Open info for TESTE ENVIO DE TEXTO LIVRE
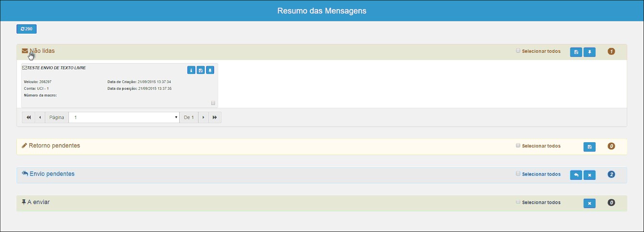The image size is (644, 232). click(x=191, y=70)
